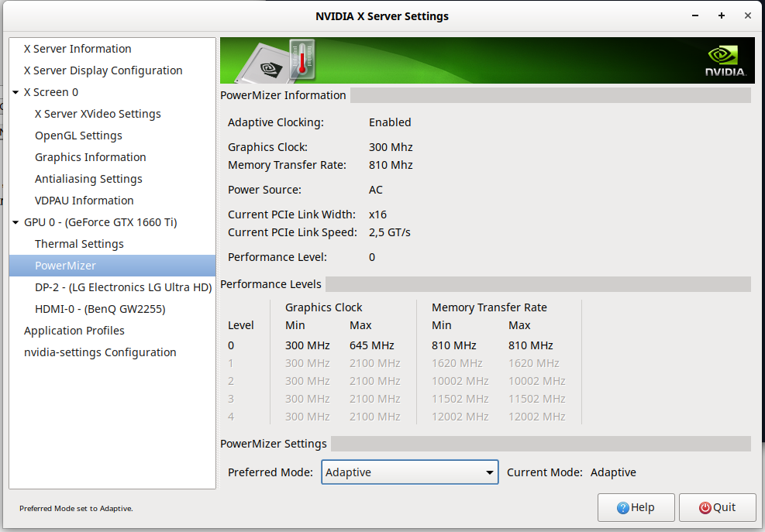The image size is (765, 532).
Task: Click the NVIDIA logo in banner
Action: 725,61
